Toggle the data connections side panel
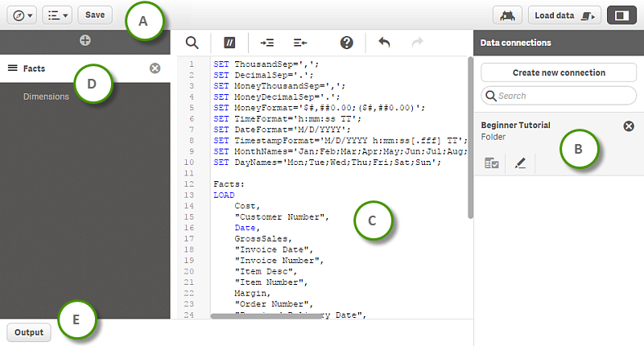Image resolution: width=644 pixels, height=346 pixels. pos(620,14)
